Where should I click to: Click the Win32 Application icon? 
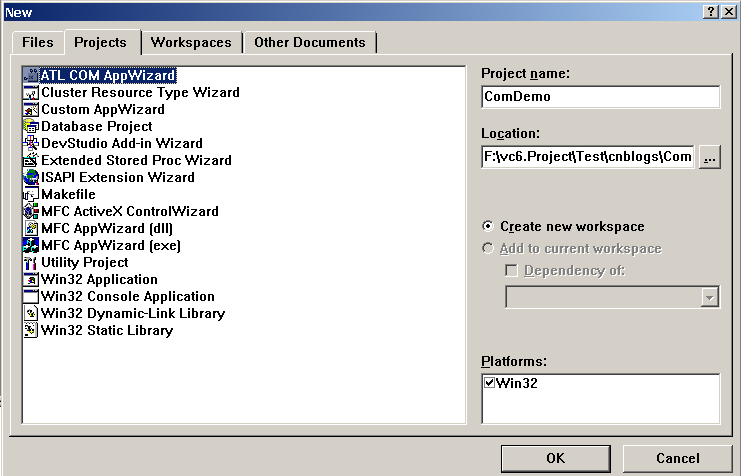coord(31,279)
